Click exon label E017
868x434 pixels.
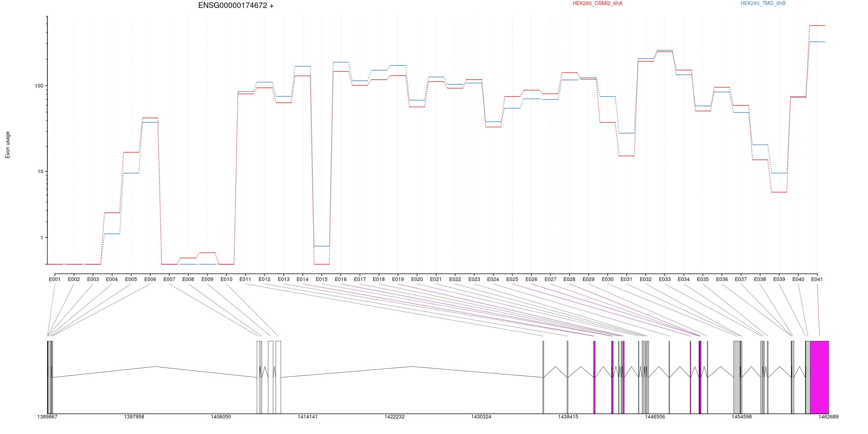click(360, 279)
